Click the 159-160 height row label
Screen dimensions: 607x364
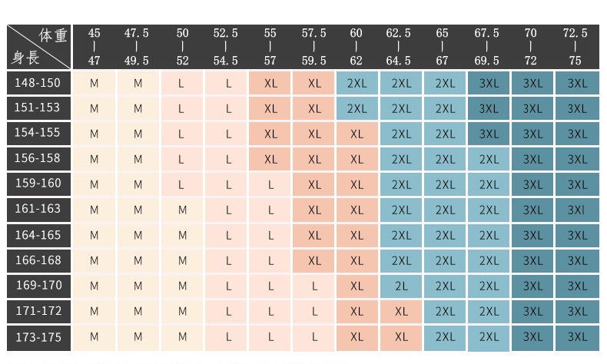pos(38,184)
